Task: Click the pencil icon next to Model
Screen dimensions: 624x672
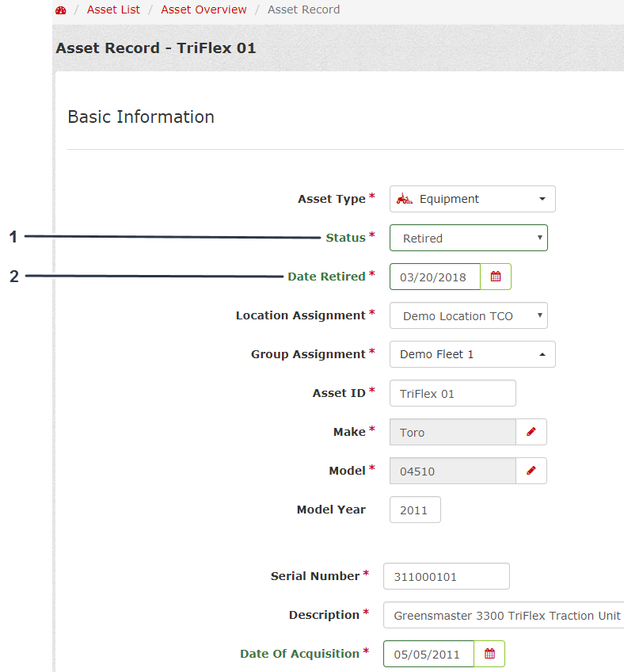Action: pos(531,471)
